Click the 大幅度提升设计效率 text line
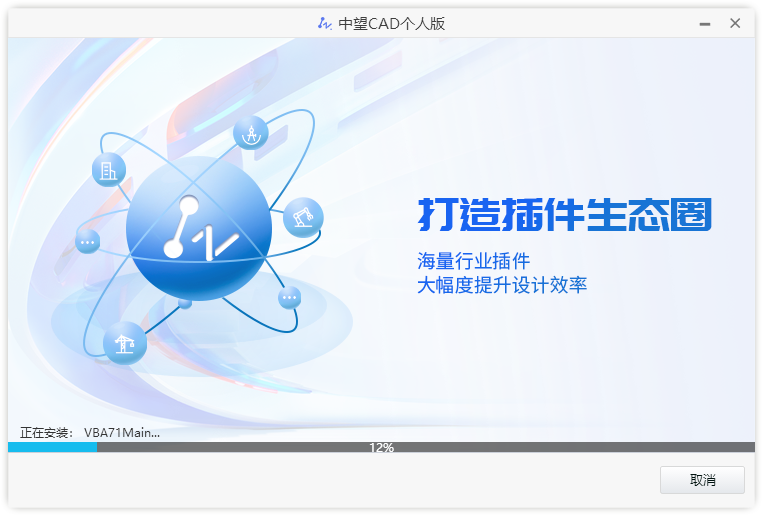 (502, 285)
